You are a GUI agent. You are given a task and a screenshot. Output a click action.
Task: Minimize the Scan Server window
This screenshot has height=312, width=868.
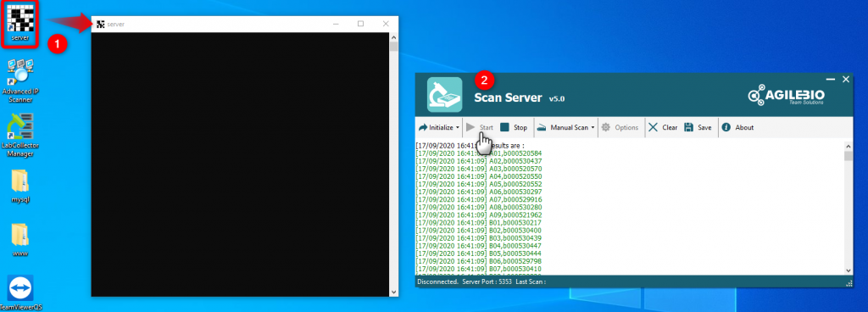pyautogui.click(x=831, y=80)
